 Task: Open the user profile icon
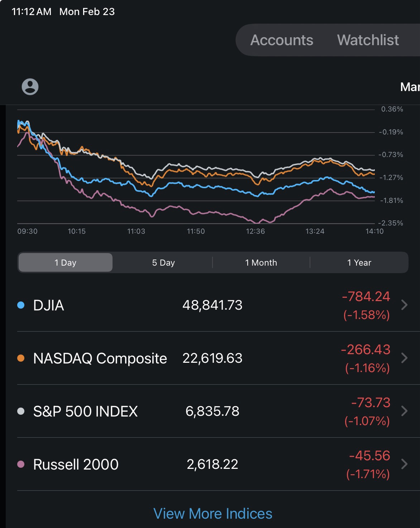pyautogui.click(x=30, y=87)
